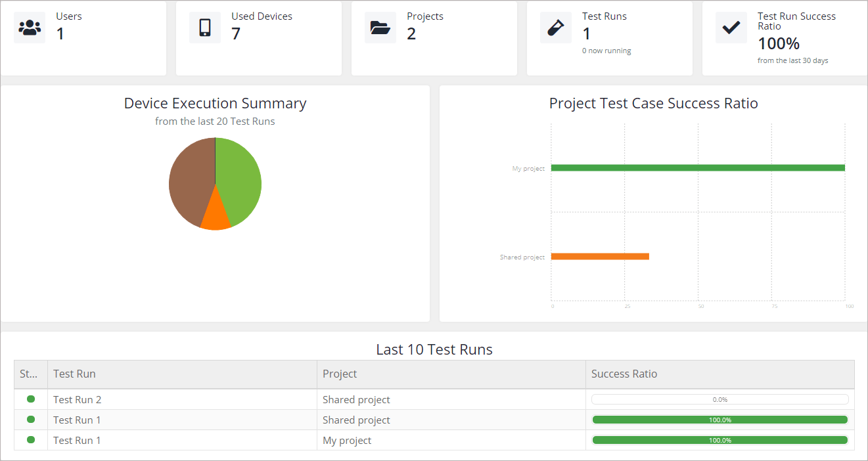This screenshot has width=868, height=461.
Task: Click the Used Devices phone icon
Action: (x=205, y=28)
